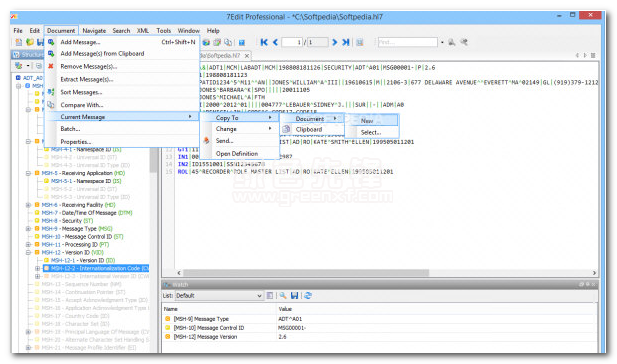Click the toolbar icon right of Window menu

[206, 42]
